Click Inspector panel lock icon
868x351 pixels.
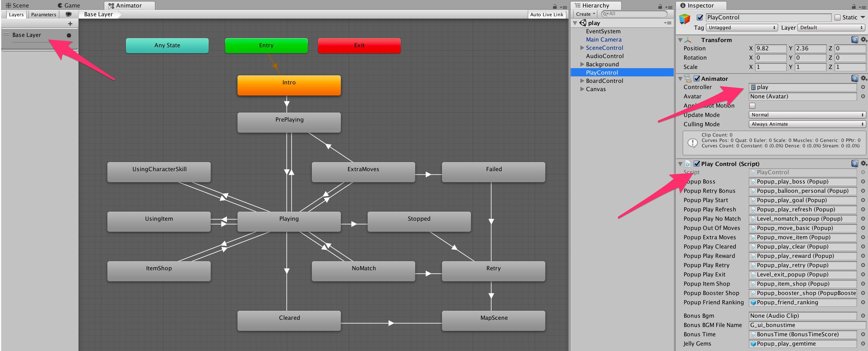click(x=853, y=6)
